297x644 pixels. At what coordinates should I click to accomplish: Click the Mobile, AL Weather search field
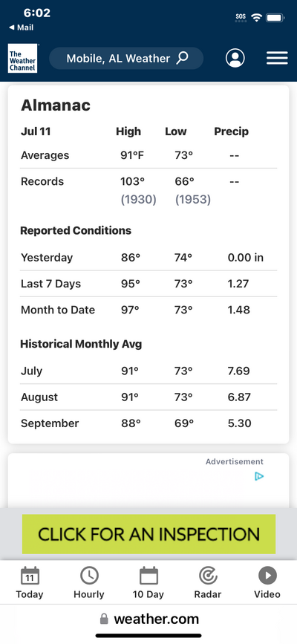(126, 59)
